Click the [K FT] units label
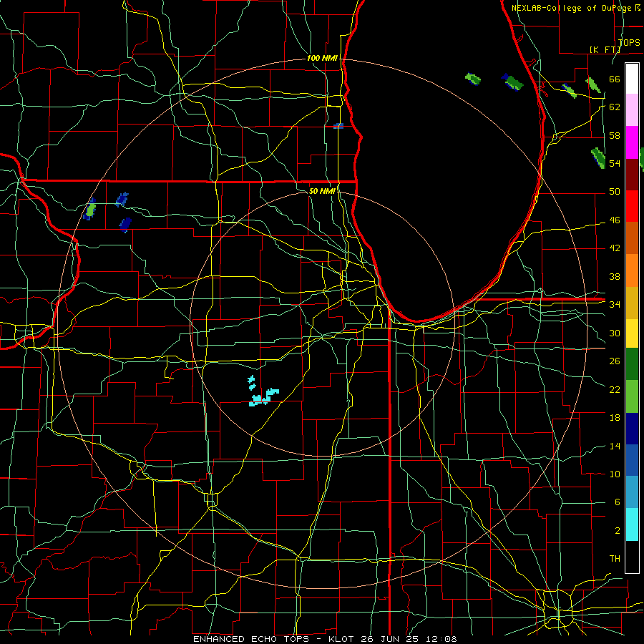 pos(605,49)
